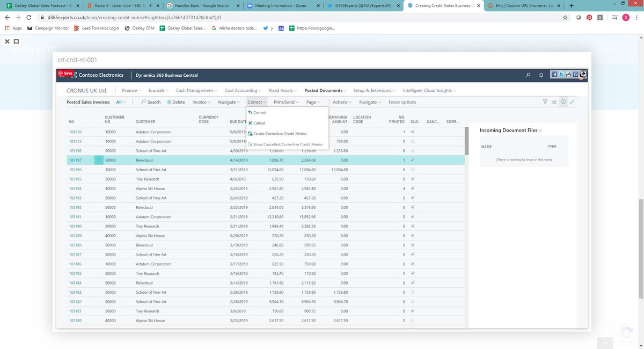Click the Facebook share icon in the lightbox
This screenshot has height=349, width=644.
(553, 74)
